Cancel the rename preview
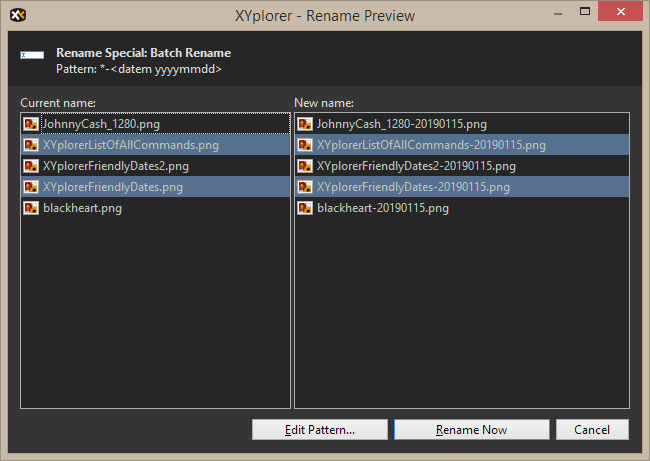Screen dimensions: 650x461 (592, 429)
